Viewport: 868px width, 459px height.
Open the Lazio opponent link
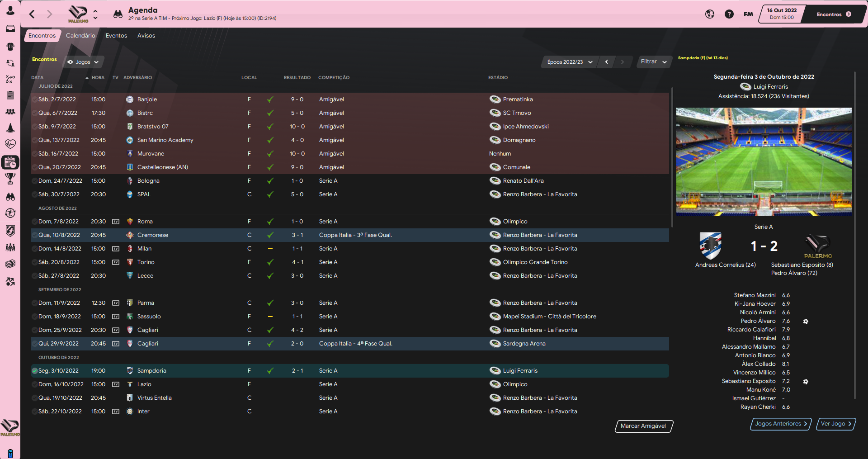[x=144, y=384]
